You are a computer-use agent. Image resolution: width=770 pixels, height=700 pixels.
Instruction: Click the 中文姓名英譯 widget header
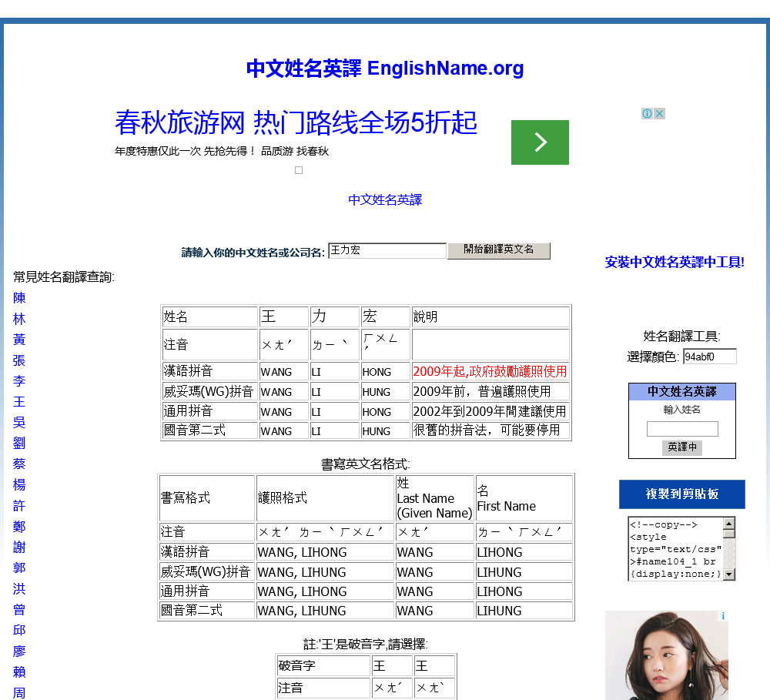click(x=682, y=391)
